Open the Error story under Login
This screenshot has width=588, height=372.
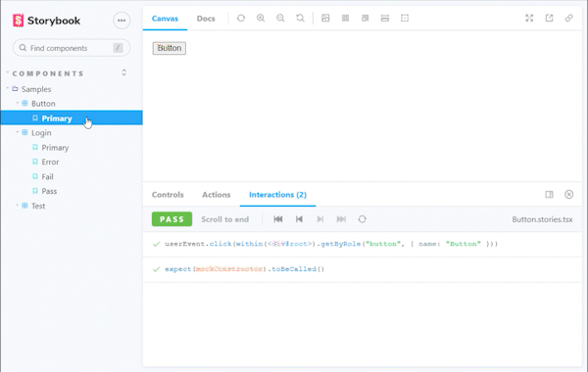(x=50, y=162)
